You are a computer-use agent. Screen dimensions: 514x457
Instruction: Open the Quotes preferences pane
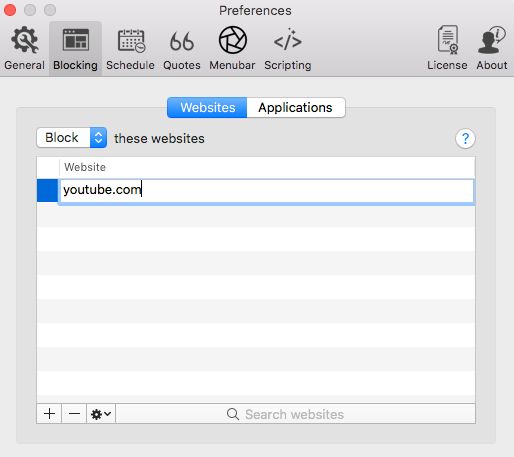point(182,49)
